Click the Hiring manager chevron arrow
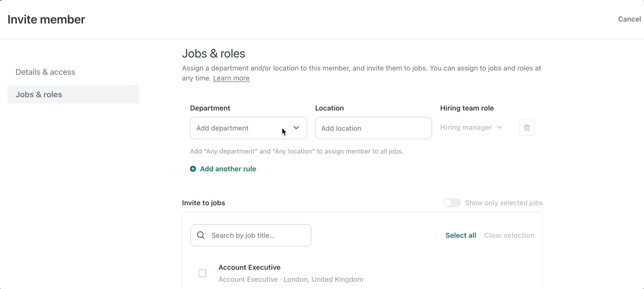The height and width of the screenshot is (289, 644). pyautogui.click(x=499, y=127)
